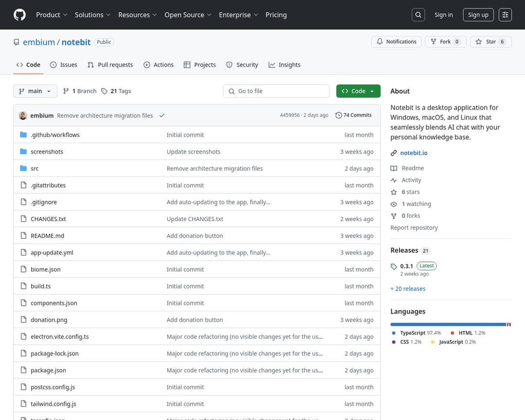Click the branch icon beside 1 Branch
525x420 pixels.
point(66,91)
